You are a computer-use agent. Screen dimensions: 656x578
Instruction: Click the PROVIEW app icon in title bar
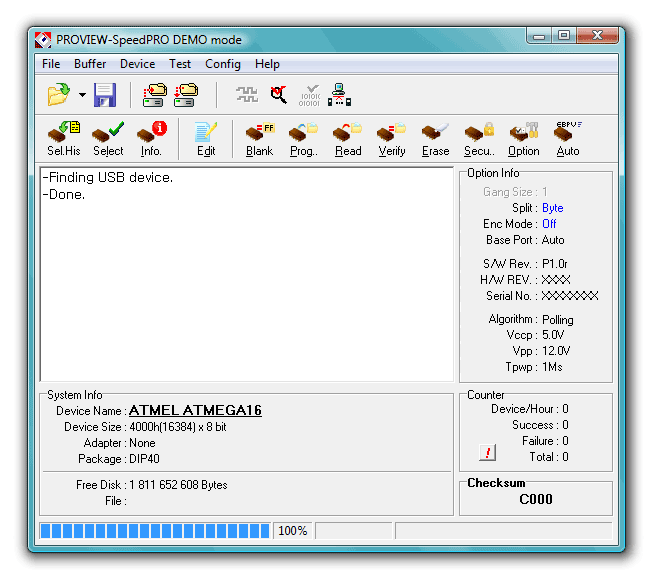coord(43,40)
